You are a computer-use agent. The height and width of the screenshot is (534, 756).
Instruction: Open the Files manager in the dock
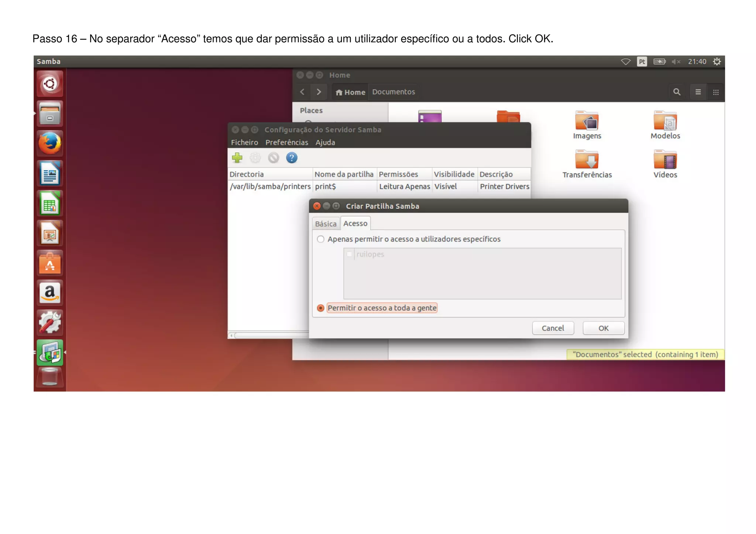click(x=50, y=114)
